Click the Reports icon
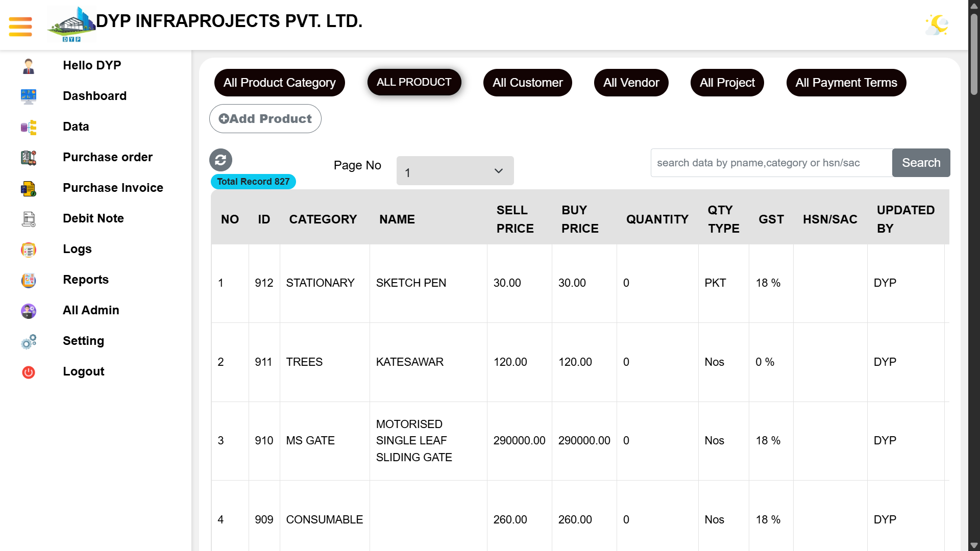 [x=29, y=280]
